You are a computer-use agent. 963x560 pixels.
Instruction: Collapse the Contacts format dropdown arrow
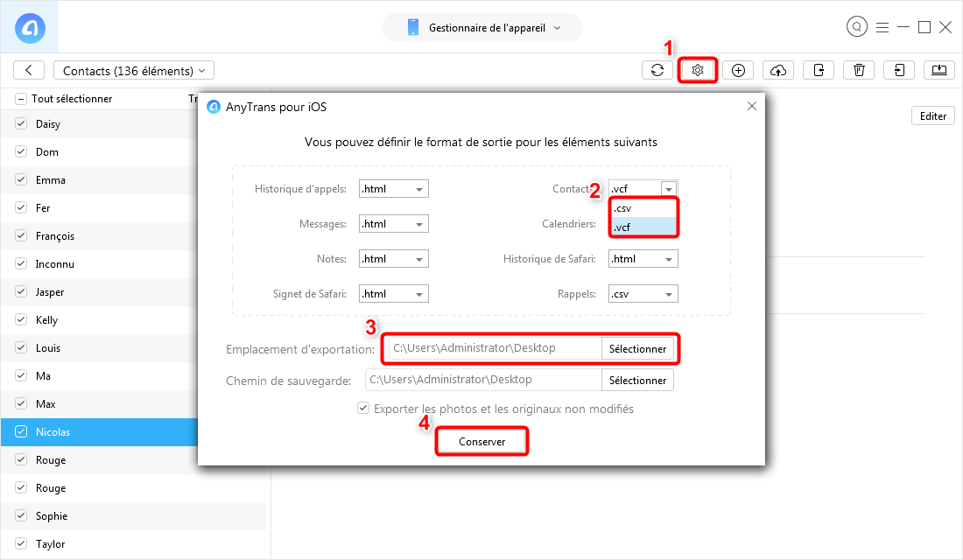[x=669, y=189]
